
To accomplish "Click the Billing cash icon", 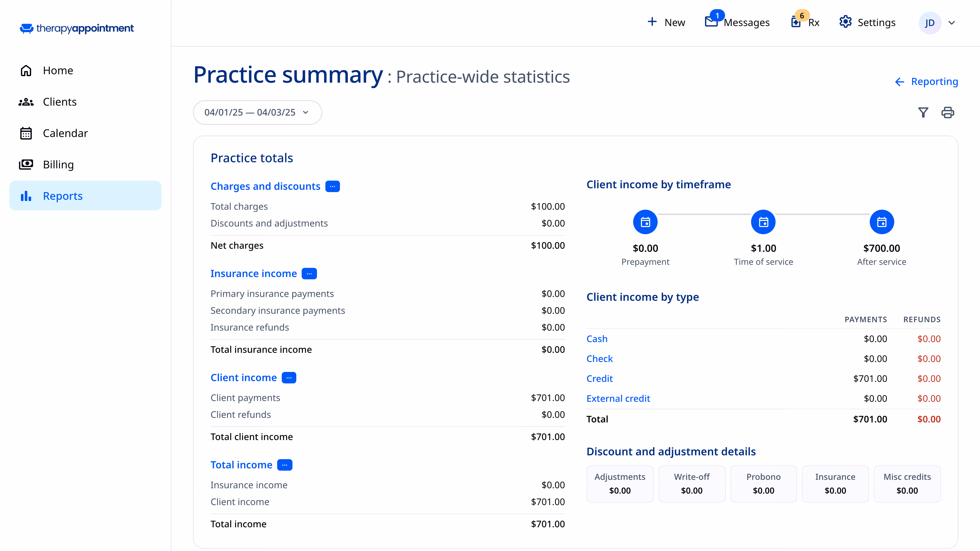I will (x=26, y=164).
